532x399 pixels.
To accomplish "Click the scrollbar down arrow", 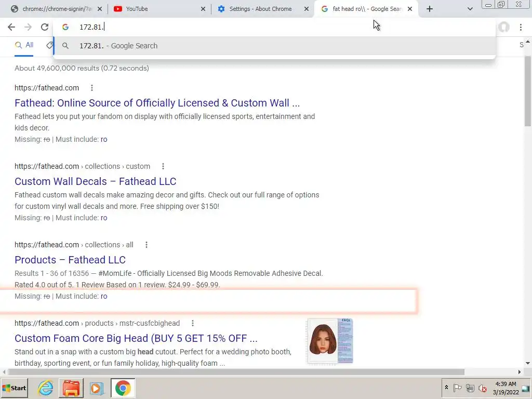I will coord(528,363).
